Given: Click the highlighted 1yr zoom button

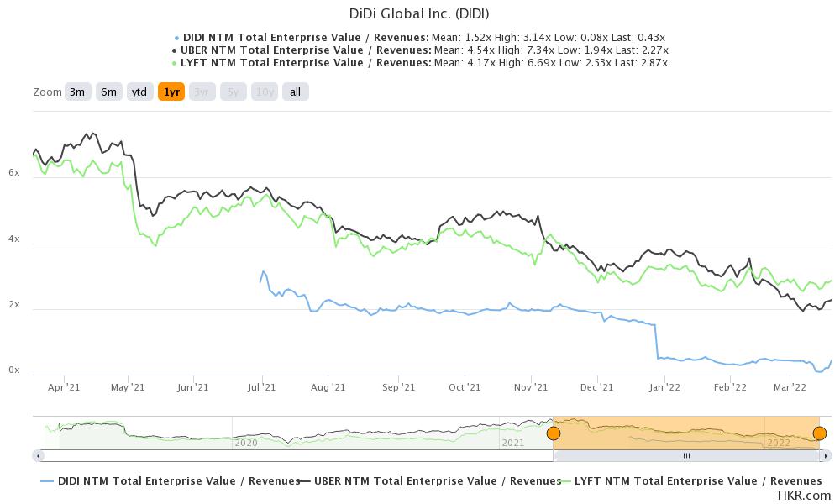Looking at the screenshot, I should (171, 92).
